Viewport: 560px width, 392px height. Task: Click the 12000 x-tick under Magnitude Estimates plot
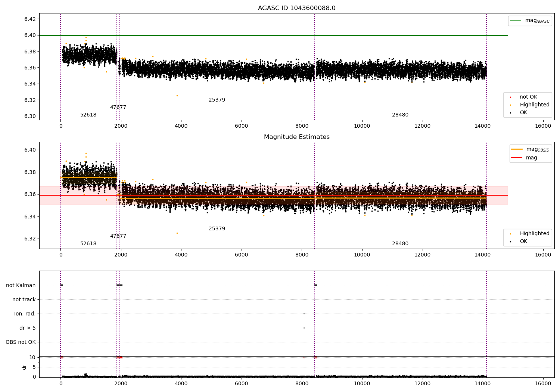click(422, 255)
